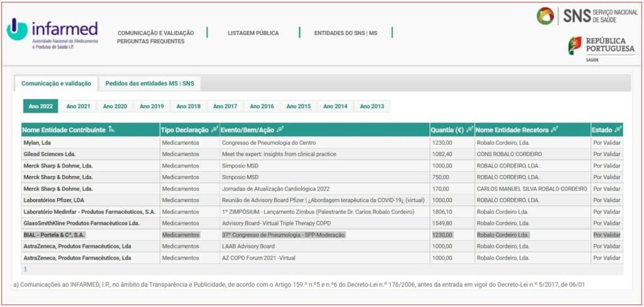This screenshot has height=307, width=644.
Task: Open Entidades do SNS | MS menu
Action: 346,33
